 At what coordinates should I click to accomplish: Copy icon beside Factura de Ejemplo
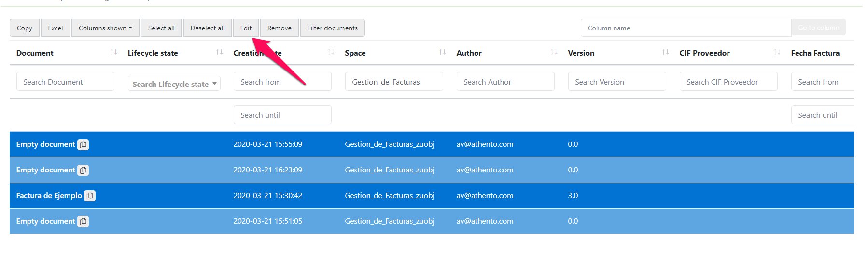pos(90,196)
